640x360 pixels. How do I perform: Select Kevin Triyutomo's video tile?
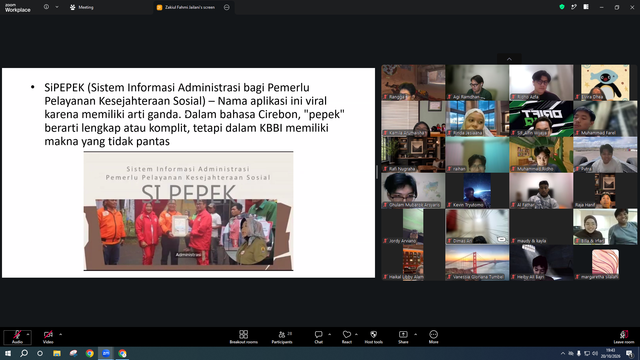pos(477,191)
